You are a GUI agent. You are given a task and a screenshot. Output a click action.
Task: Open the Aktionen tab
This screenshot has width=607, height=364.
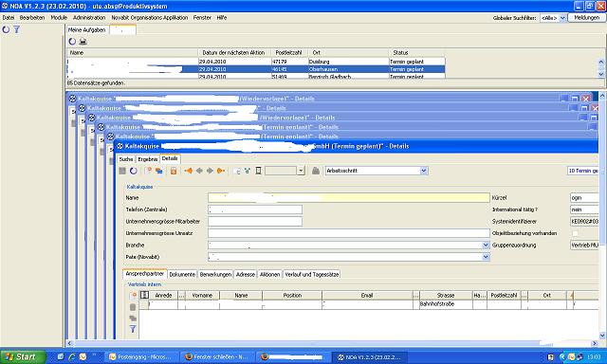[x=269, y=274]
